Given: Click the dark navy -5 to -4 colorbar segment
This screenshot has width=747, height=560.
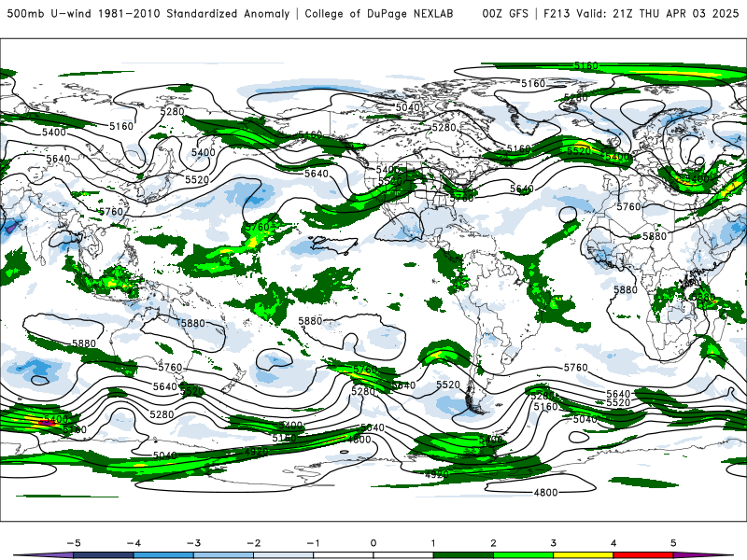Looking at the screenshot, I should tap(104, 555).
